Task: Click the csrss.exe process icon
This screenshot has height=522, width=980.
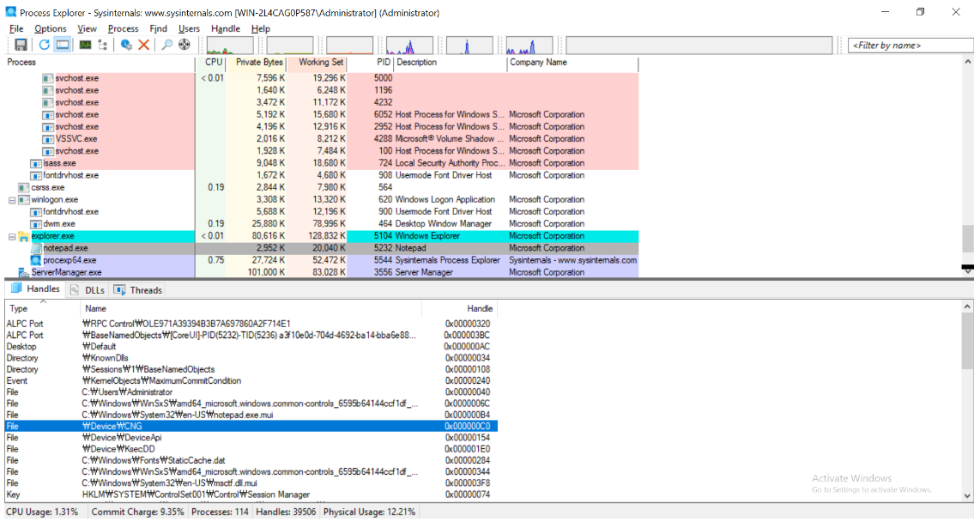Action: [24, 187]
